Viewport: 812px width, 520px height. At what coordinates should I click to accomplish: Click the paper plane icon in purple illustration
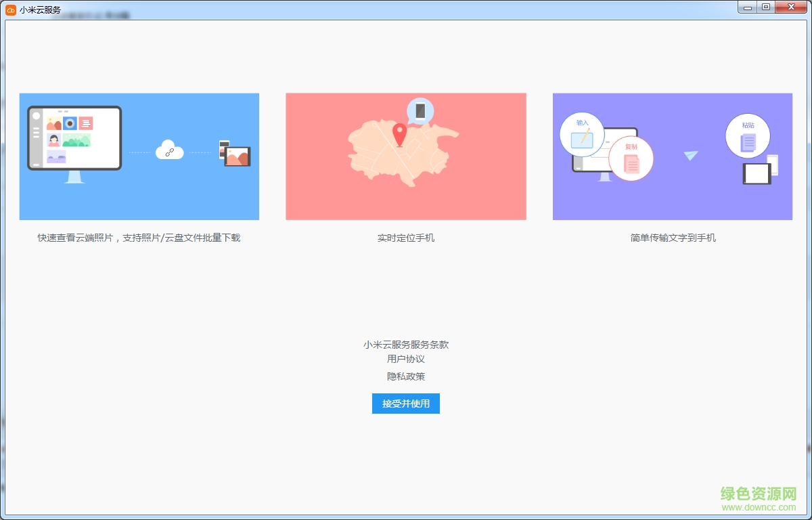[x=690, y=156]
